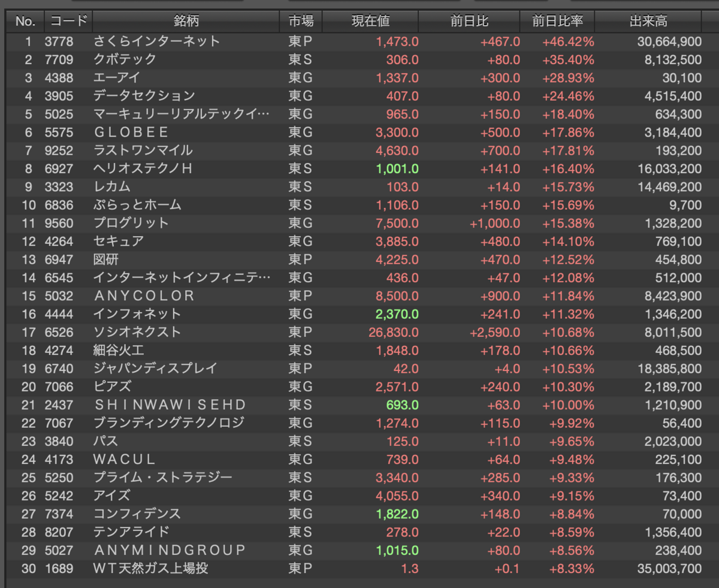
Task: Click the パス stock name
Action: (x=106, y=441)
